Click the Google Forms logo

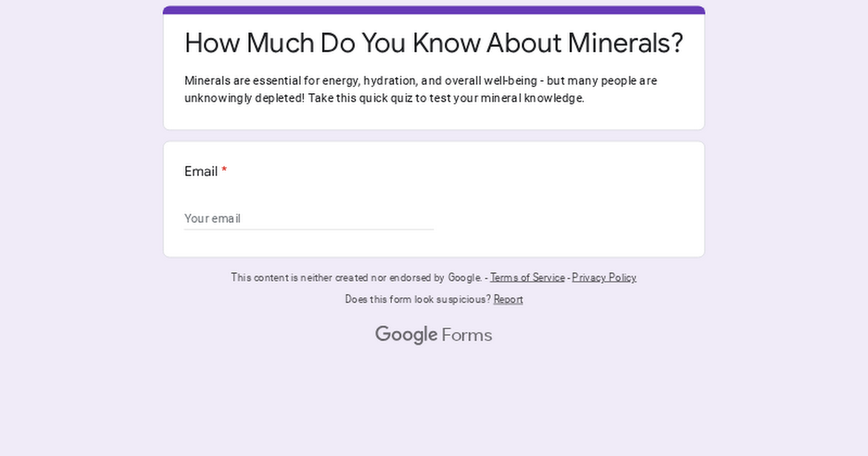pyautogui.click(x=433, y=334)
